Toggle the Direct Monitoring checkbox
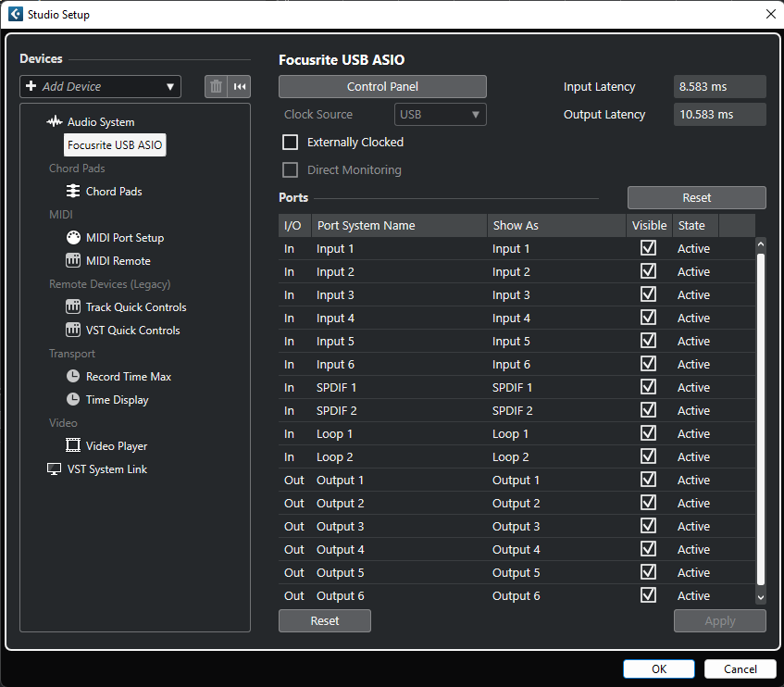This screenshot has height=687, width=784. pyautogui.click(x=290, y=170)
